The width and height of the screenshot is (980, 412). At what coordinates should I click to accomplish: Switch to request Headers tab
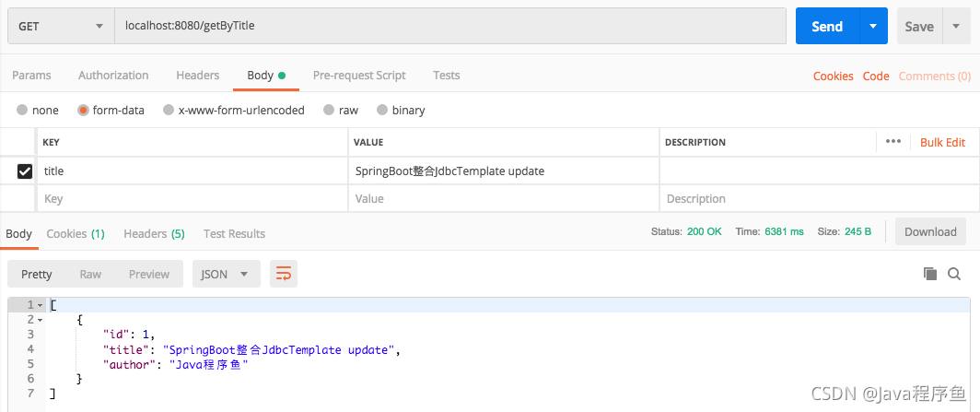(197, 75)
